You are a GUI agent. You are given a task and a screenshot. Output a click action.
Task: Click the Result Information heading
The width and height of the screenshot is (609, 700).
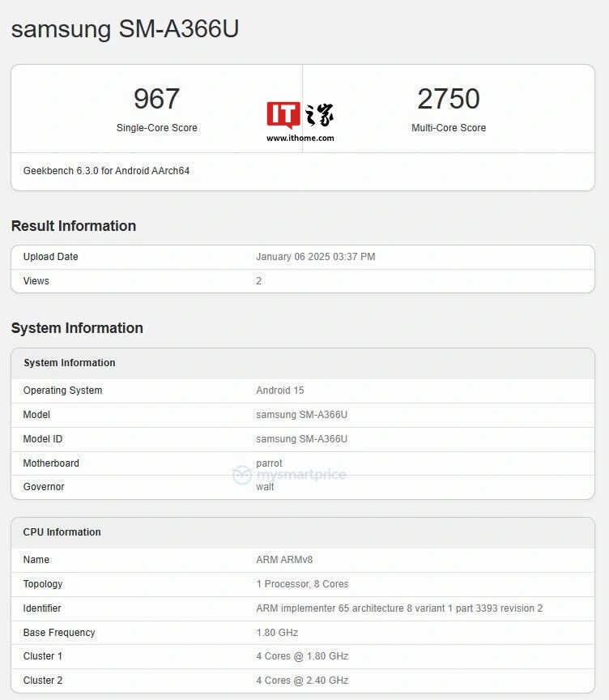(74, 226)
